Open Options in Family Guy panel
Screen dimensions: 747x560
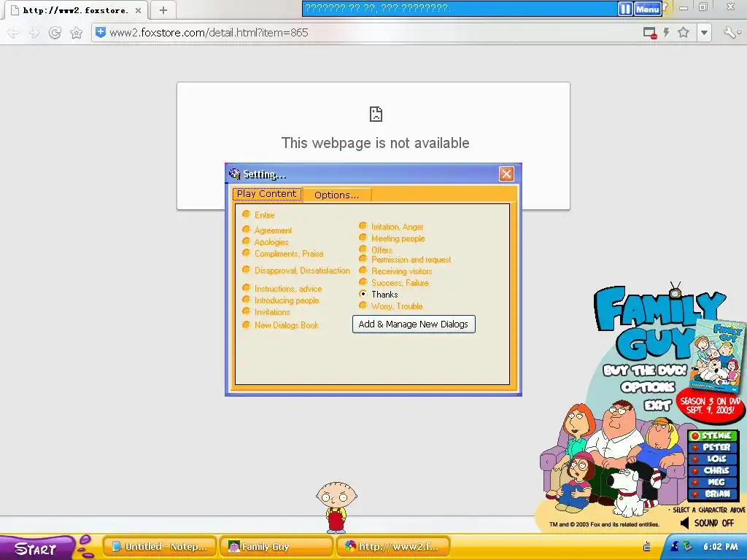coord(648,386)
